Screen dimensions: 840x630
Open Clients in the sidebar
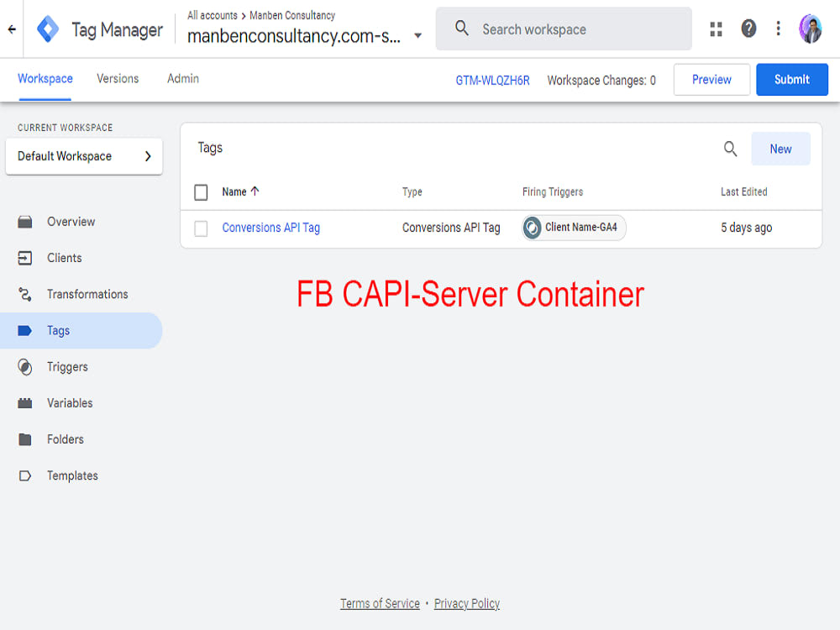point(65,258)
